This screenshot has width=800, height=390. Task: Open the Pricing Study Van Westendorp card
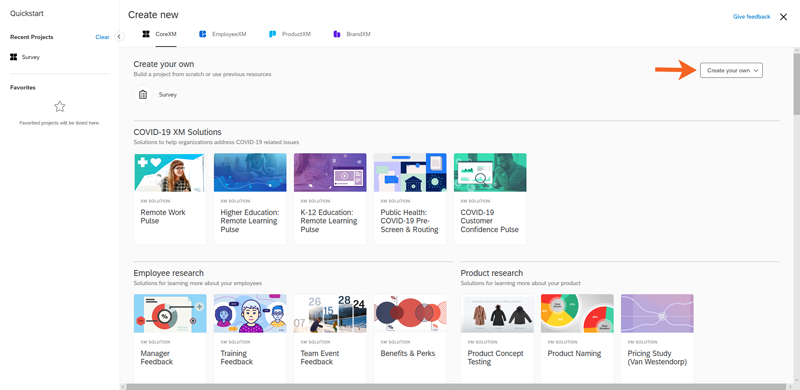click(657, 338)
